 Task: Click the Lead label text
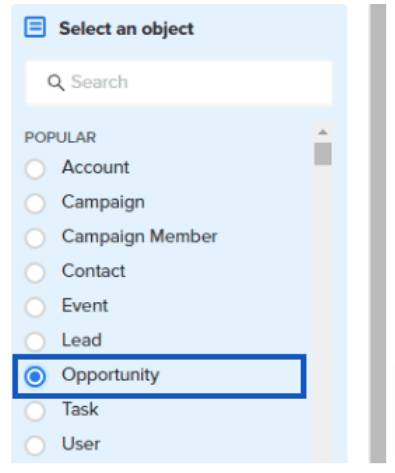pos(82,340)
